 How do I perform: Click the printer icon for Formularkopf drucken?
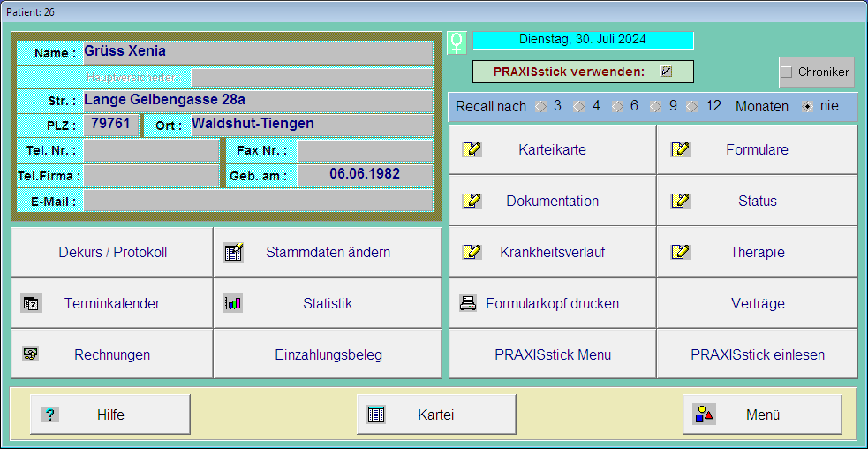click(468, 303)
